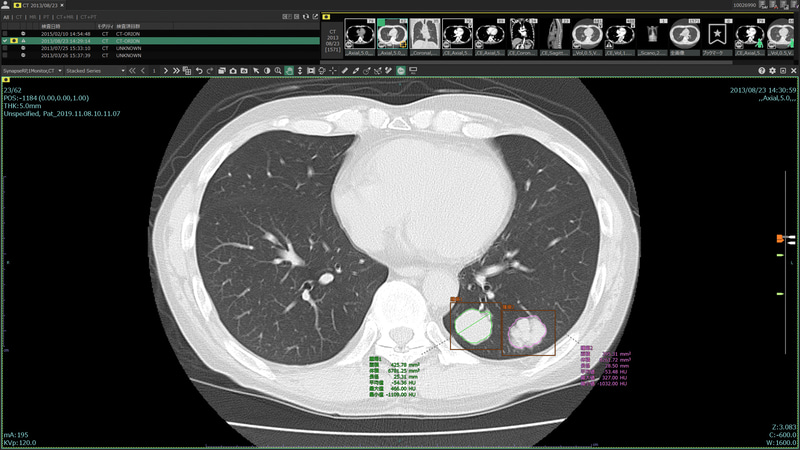800x450 pixels.
Task: Select the vertical scroll arrows tool
Action: (300, 70)
